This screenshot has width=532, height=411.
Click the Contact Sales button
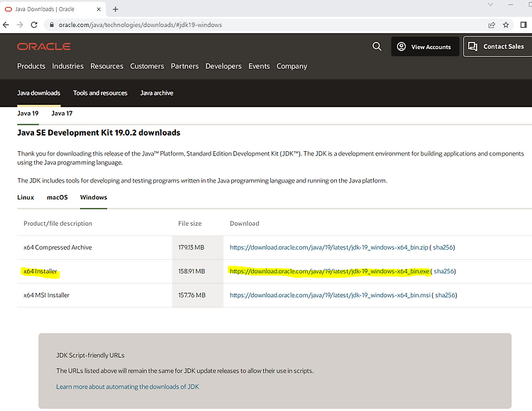click(x=497, y=47)
